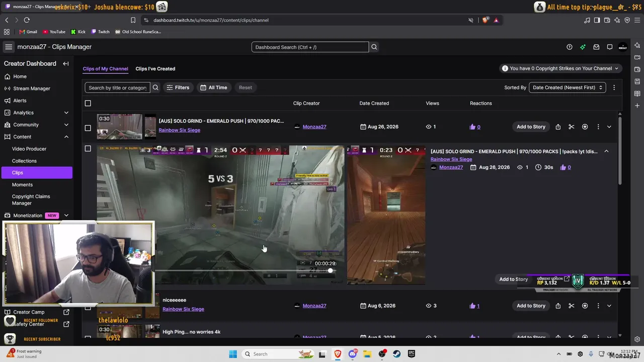Toggle the browser sidebar panel
644x362 pixels.
[597, 20]
